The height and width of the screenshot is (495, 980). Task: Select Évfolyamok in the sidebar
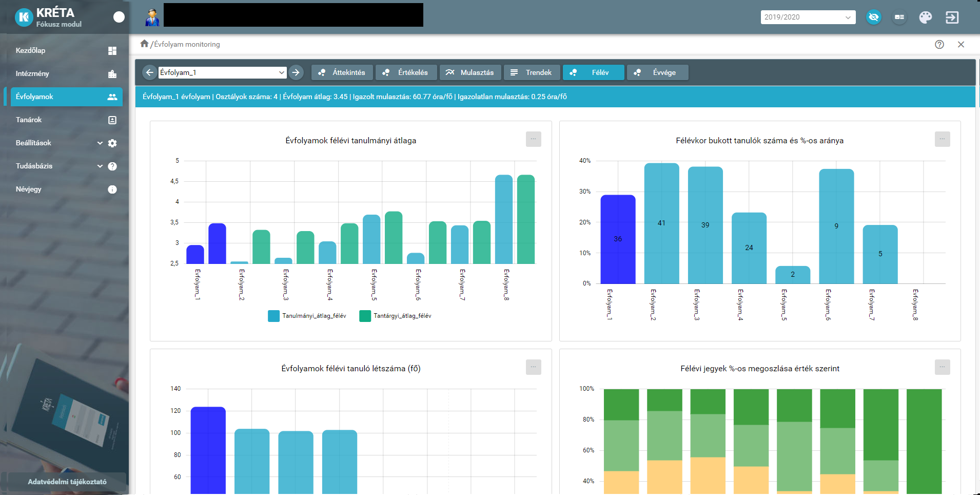67,97
